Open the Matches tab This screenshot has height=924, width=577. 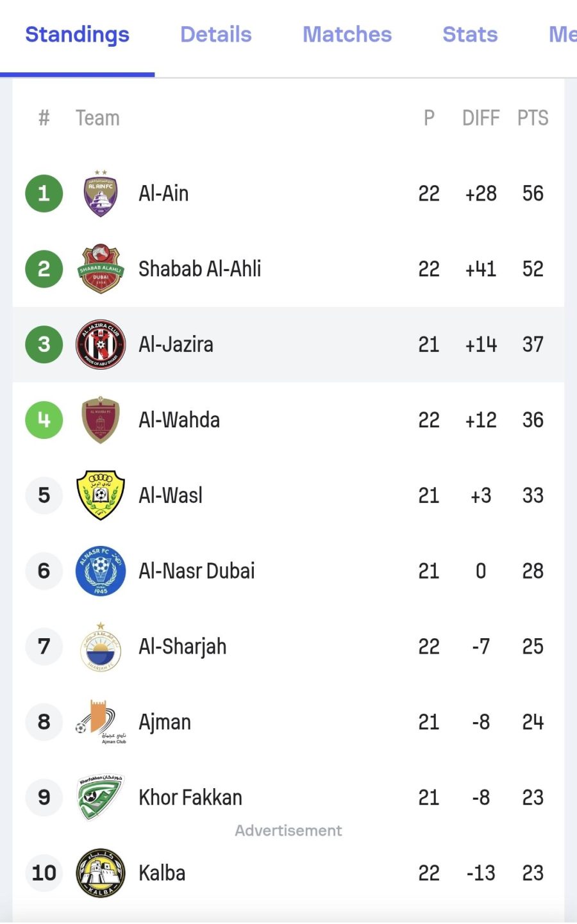tap(347, 35)
